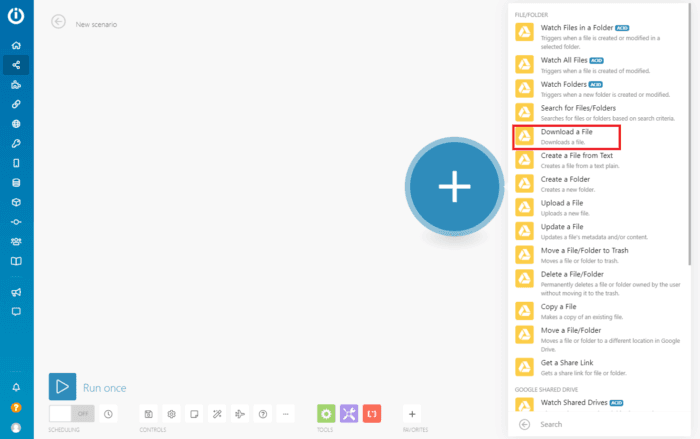The width and height of the screenshot is (700, 439).
Task: Open notifications bell icon
Action: click(x=16, y=387)
